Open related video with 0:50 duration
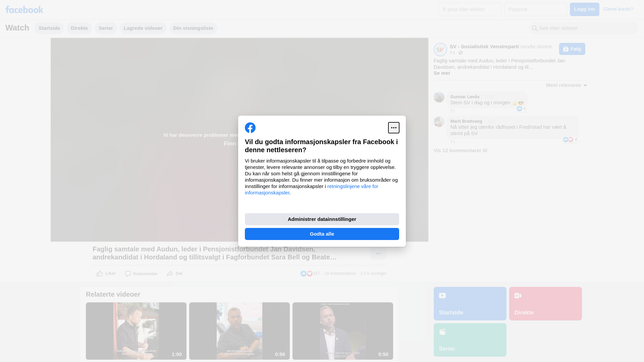 [343, 331]
